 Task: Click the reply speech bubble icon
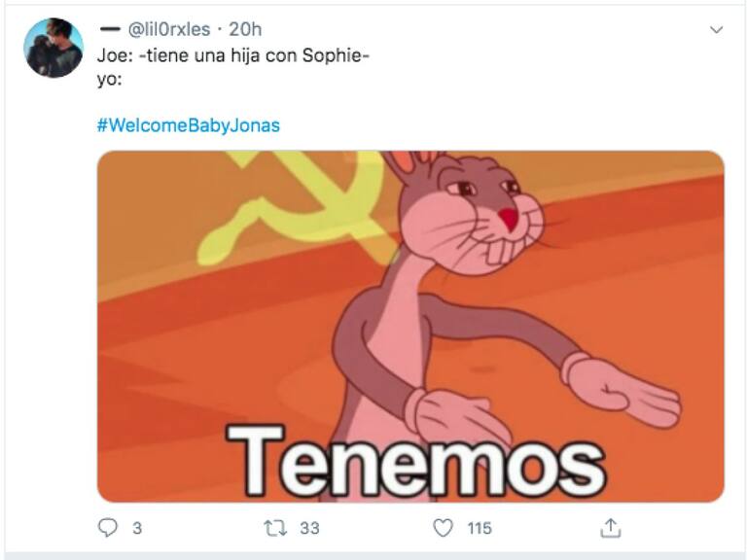(x=108, y=528)
